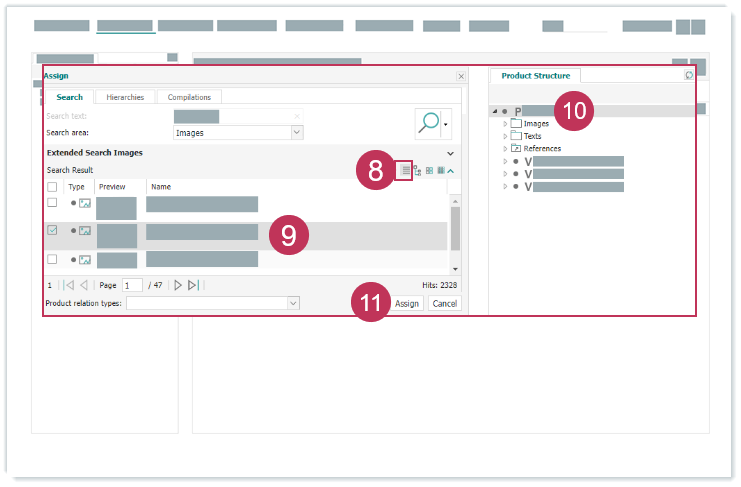Open the Hierarchies tab

125,97
